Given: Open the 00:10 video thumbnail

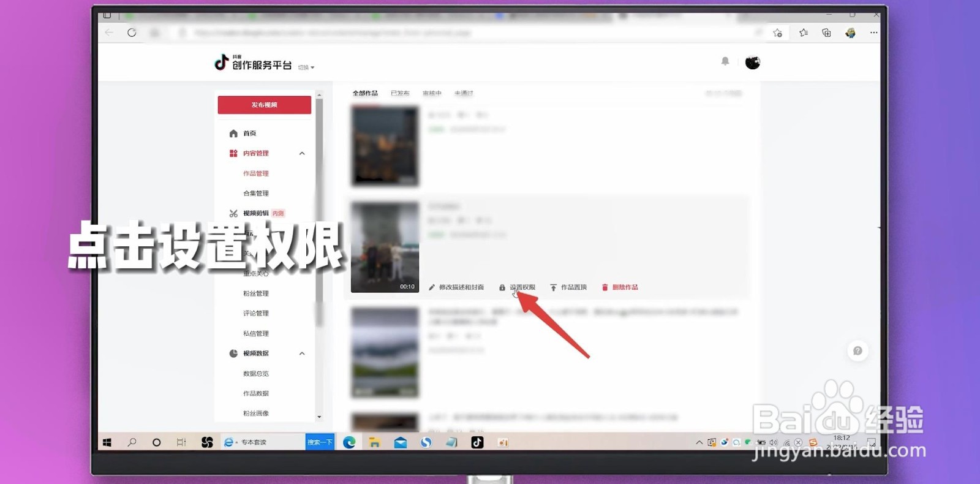Looking at the screenshot, I should click(385, 247).
